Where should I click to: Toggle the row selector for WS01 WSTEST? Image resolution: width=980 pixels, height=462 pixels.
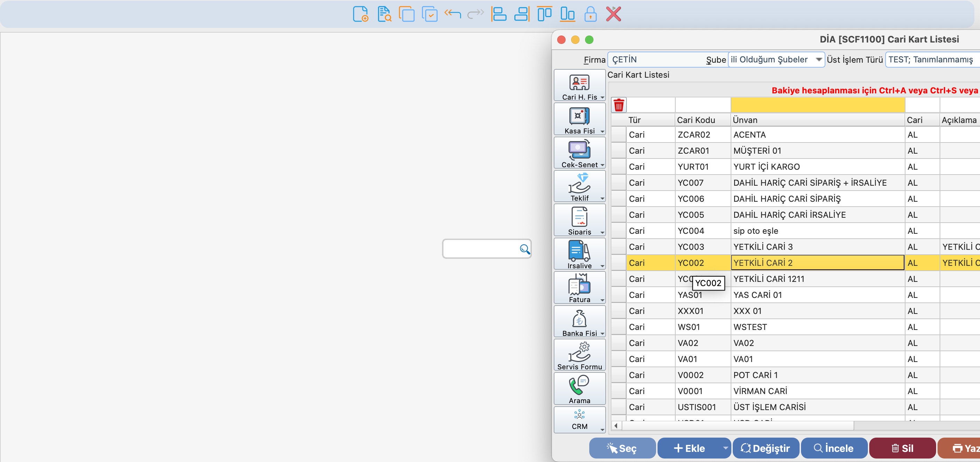coord(619,327)
